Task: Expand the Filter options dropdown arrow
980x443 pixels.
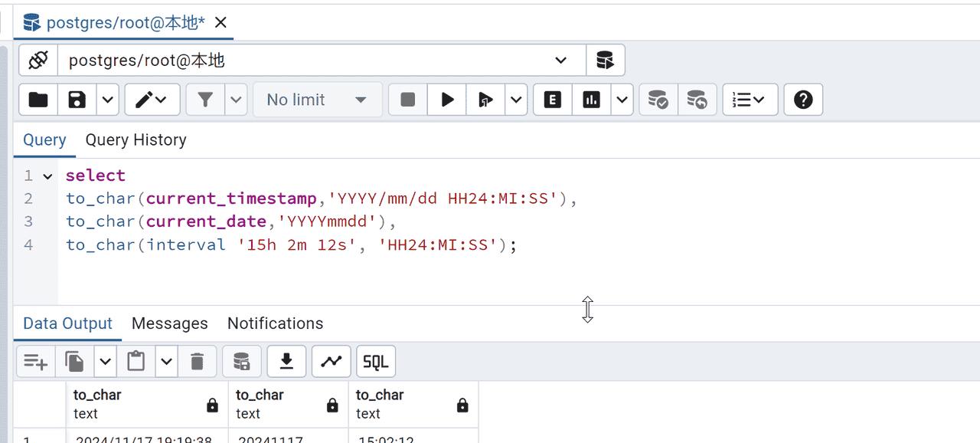Action: (x=236, y=100)
